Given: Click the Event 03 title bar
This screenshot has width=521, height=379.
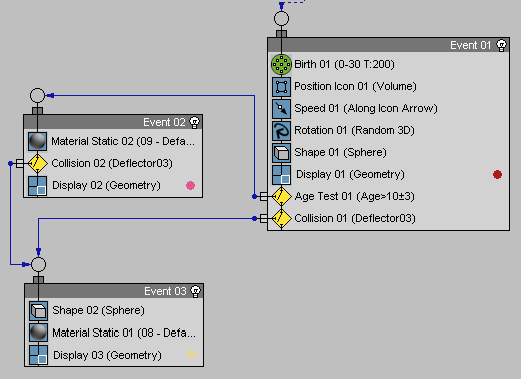Looking at the screenshot, I should pos(114,291).
